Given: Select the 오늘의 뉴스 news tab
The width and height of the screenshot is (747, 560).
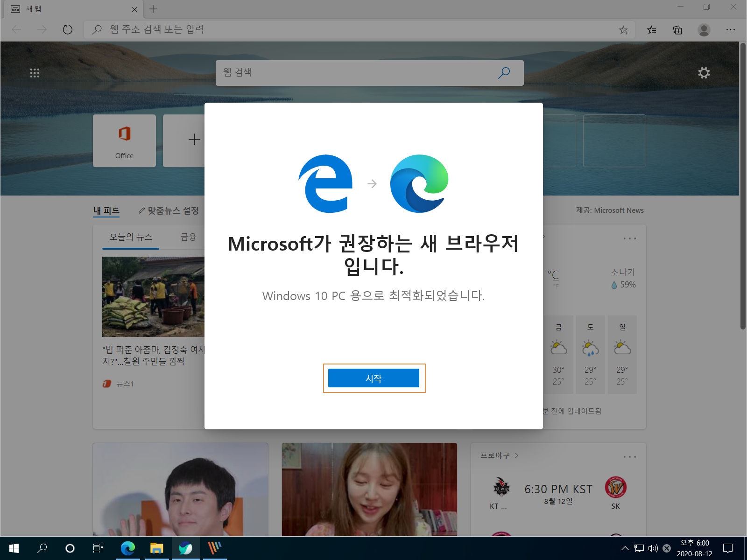Looking at the screenshot, I should [131, 237].
